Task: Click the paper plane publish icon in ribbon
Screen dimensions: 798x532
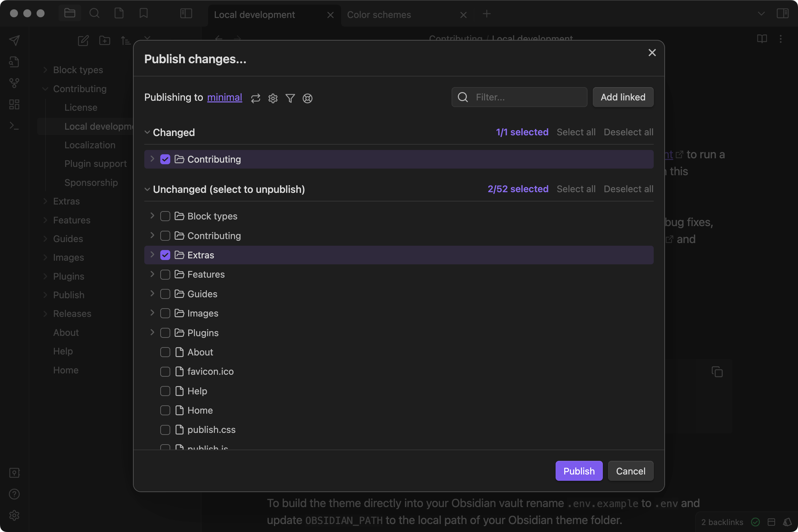Action: click(x=14, y=40)
